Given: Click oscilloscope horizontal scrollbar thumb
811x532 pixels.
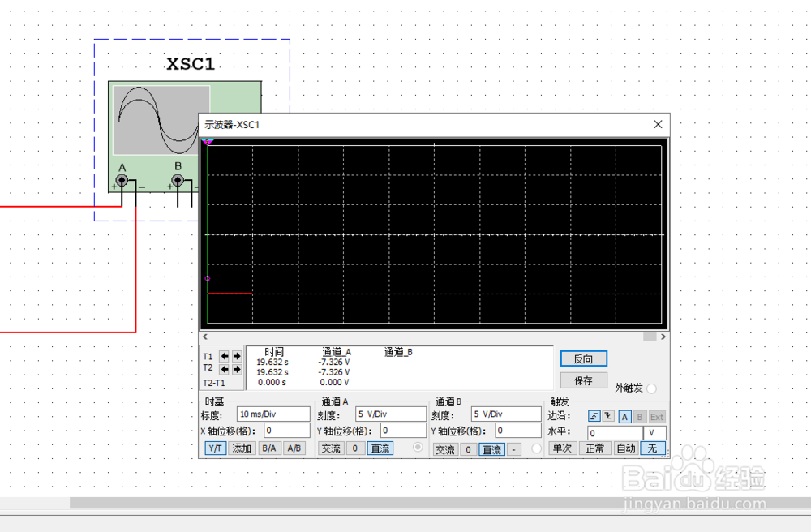Looking at the screenshot, I should pyautogui.click(x=650, y=337).
